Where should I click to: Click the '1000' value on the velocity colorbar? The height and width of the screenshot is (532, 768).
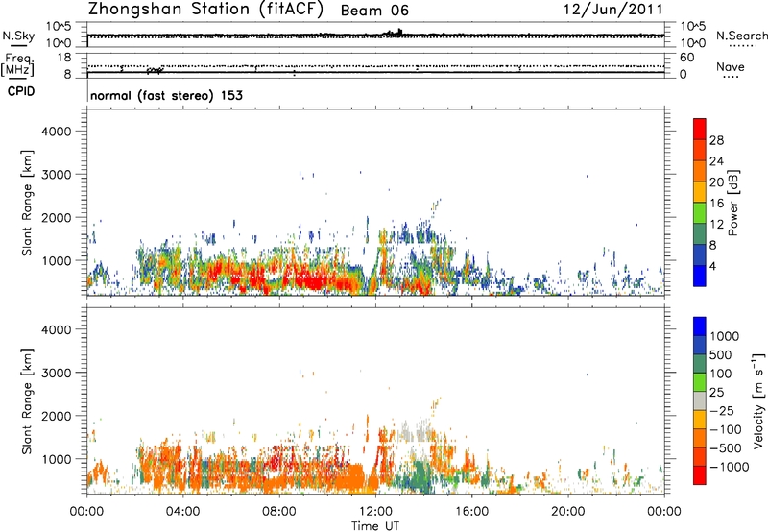click(724, 336)
